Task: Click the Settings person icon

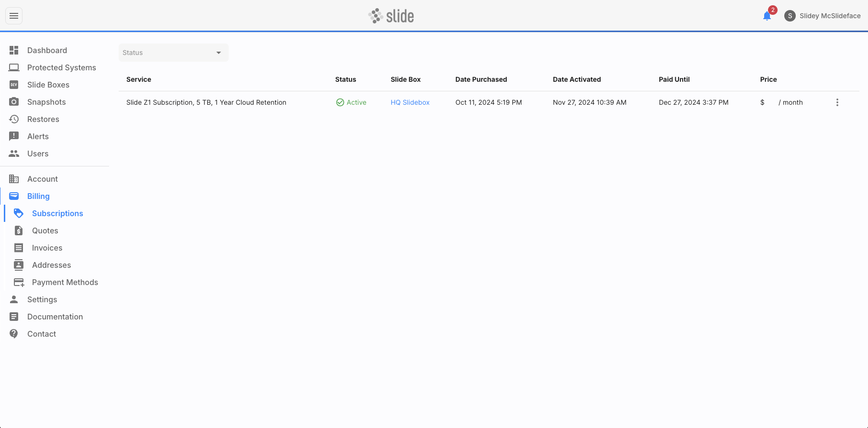Action: click(x=14, y=299)
